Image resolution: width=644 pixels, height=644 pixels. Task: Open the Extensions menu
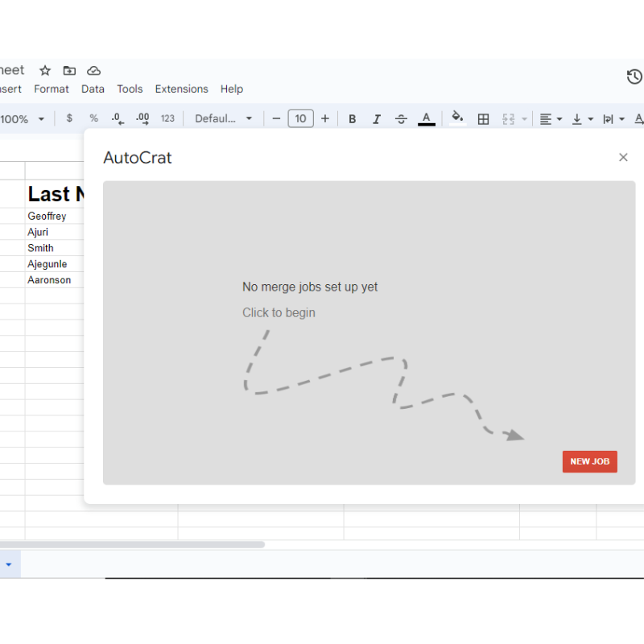coord(182,89)
